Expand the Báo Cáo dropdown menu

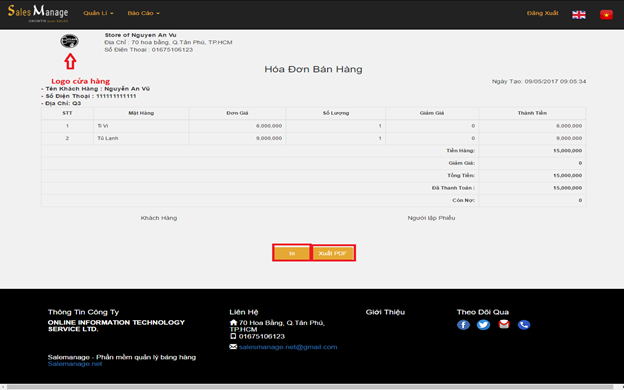(x=143, y=13)
